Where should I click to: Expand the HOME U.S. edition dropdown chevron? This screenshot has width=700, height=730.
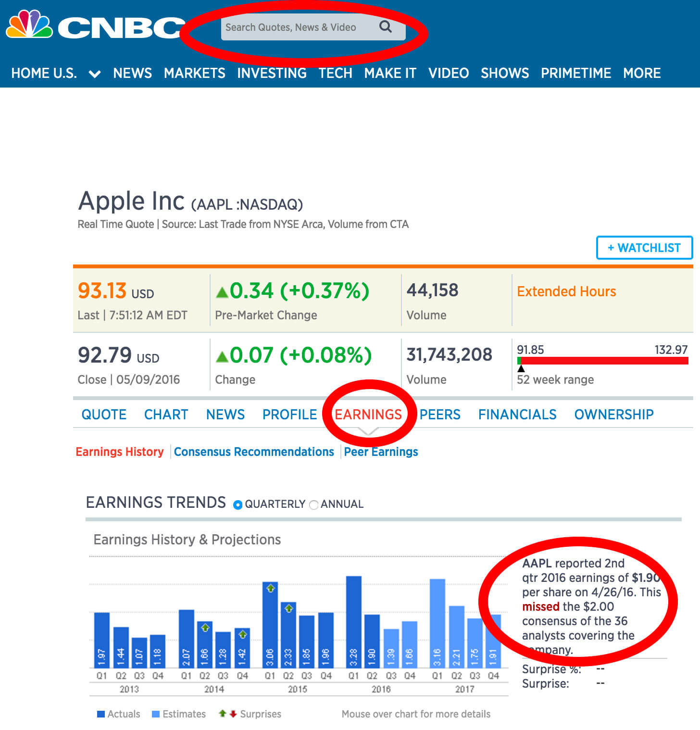pos(95,74)
